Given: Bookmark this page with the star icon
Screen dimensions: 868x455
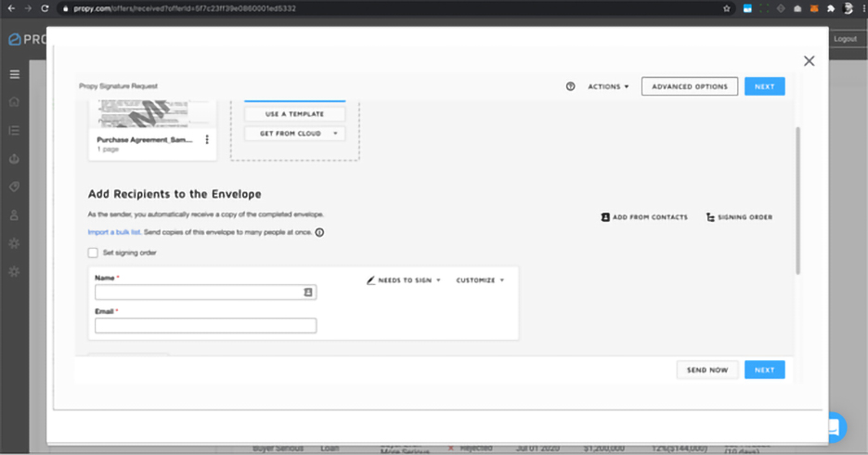Looking at the screenshot, I should (726, 8).
